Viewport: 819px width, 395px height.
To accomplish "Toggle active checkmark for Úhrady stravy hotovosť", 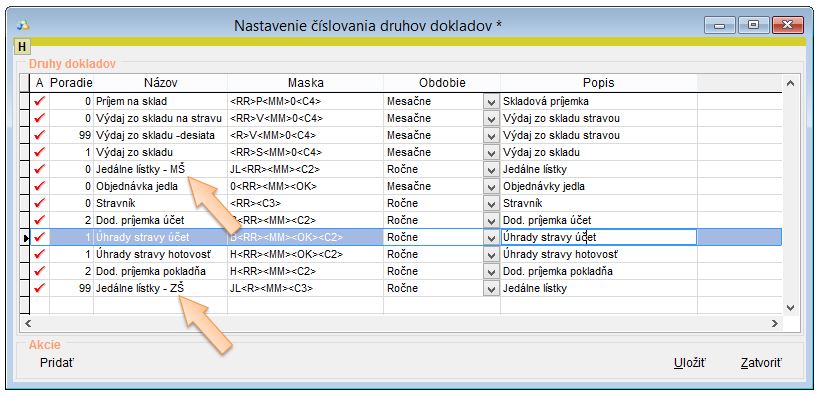I will coord(40,254).
